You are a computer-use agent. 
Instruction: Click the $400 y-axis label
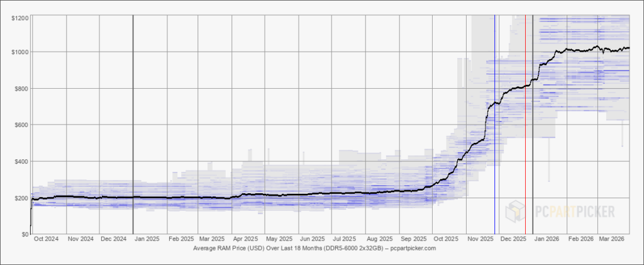point(22,161)
